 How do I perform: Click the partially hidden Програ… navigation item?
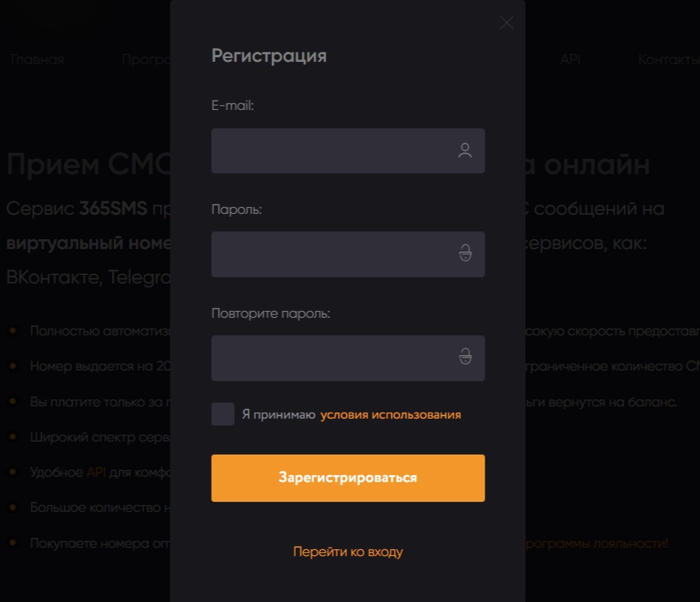pyautogui.click(x=145, y=60)
